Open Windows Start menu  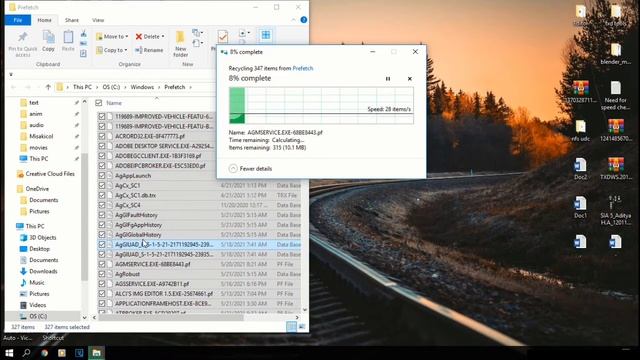(9, 353)
